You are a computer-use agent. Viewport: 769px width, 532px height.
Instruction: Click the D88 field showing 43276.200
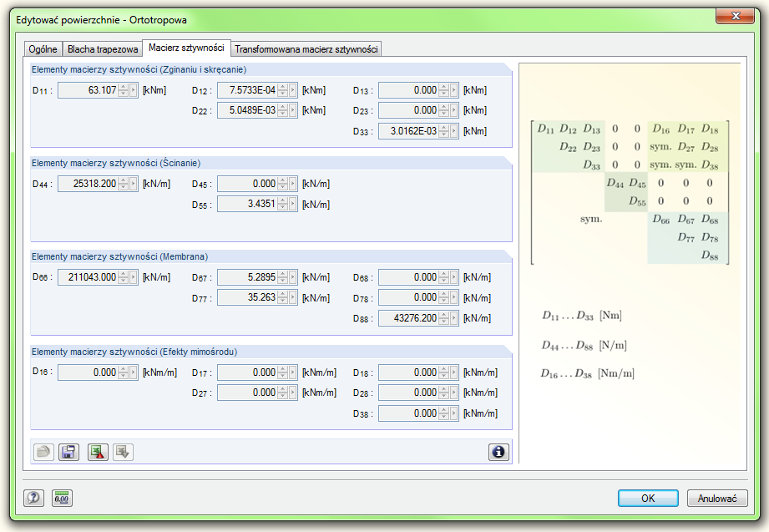pos(409,318)
